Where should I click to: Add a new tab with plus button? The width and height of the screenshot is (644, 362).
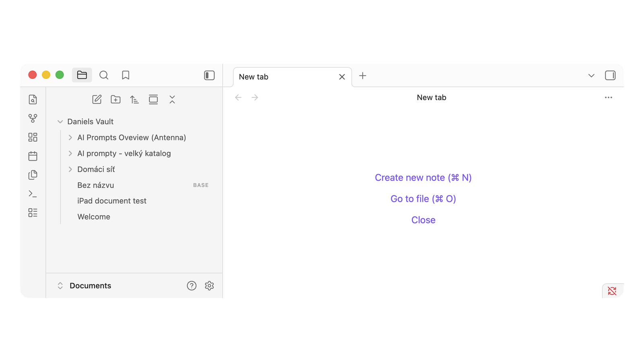[x=363, y=76]
